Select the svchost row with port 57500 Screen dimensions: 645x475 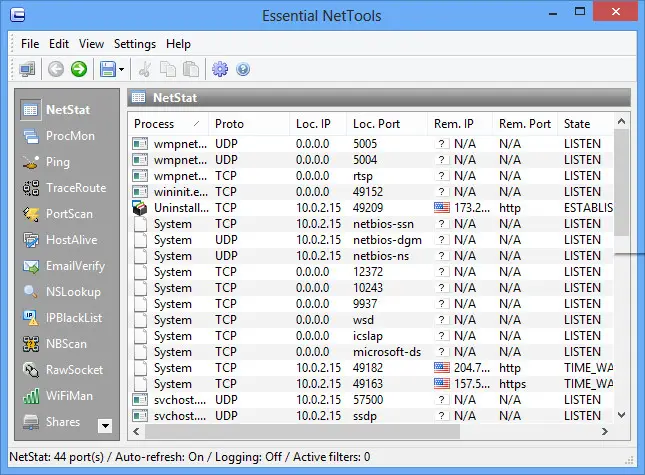[371, 400]
